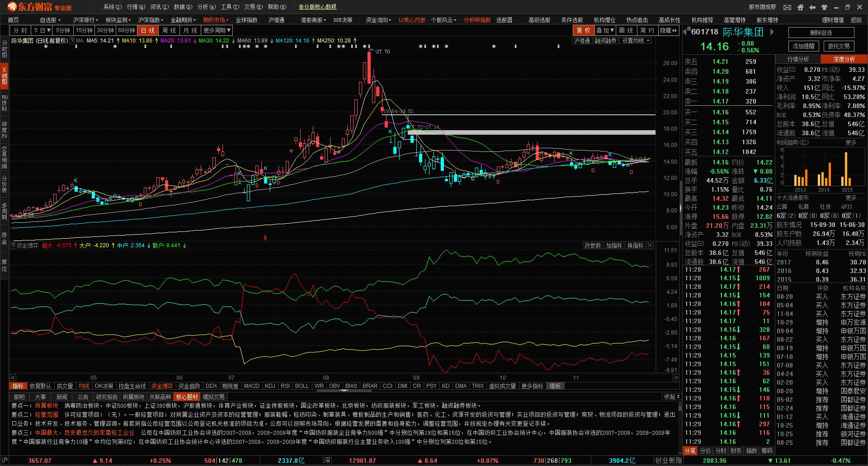Go to next stock with right triangle after 际华集团
The height and width of the screenshot is (466, 868).
(x=772, y=32)
